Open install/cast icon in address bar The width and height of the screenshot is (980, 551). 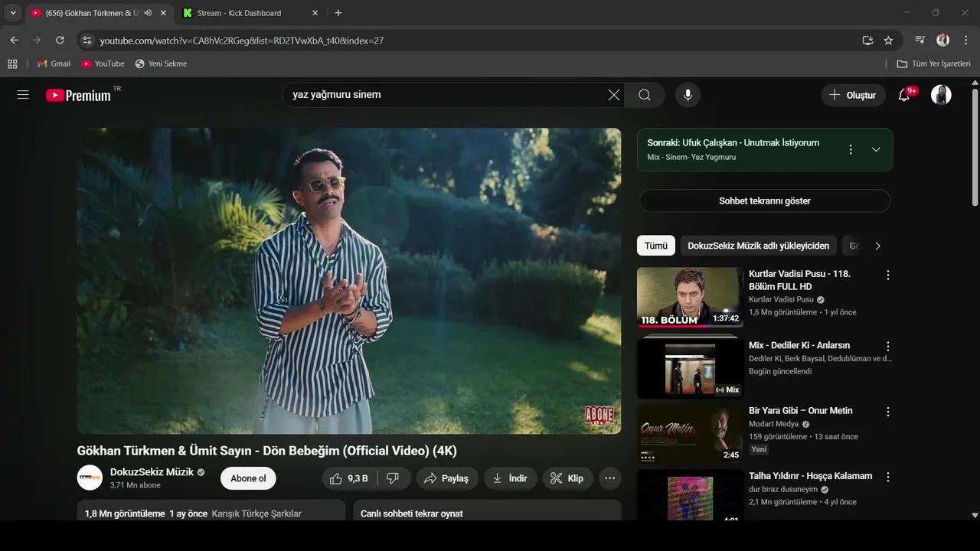pyautogui.click(x=867, y=40)
